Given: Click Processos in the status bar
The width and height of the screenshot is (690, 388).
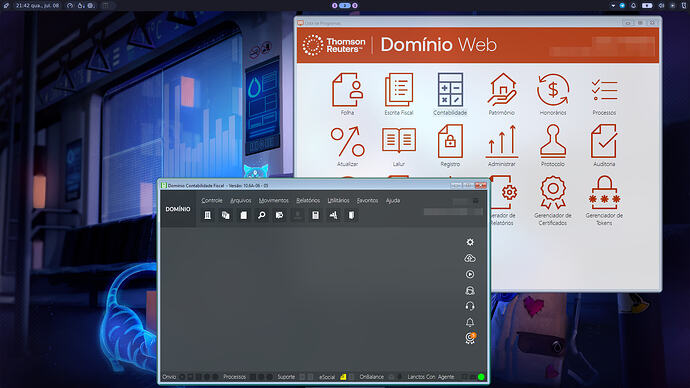Looking at the screenshot, I should [235, 377].
